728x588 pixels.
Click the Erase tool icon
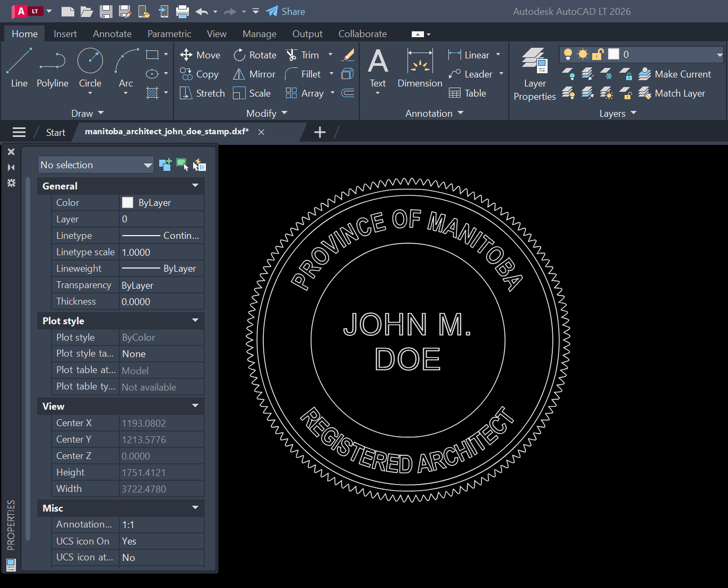(x=348, y=55)
